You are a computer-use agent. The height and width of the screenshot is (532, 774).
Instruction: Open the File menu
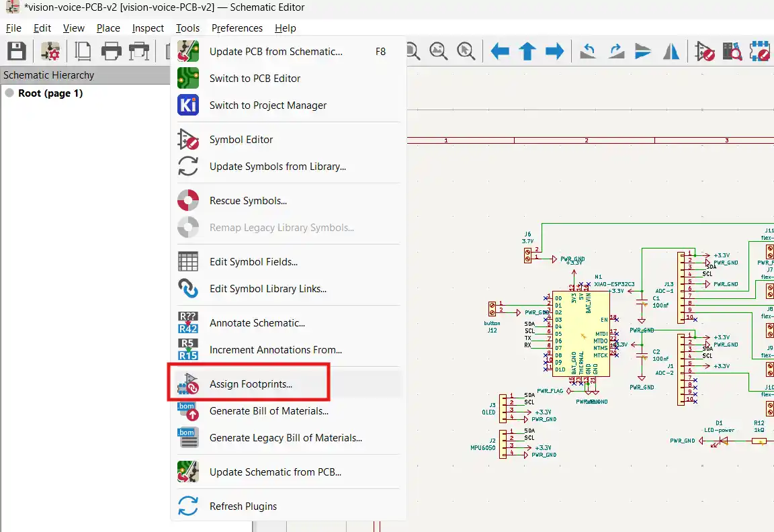pyautogui.click(x=13, y=28)
